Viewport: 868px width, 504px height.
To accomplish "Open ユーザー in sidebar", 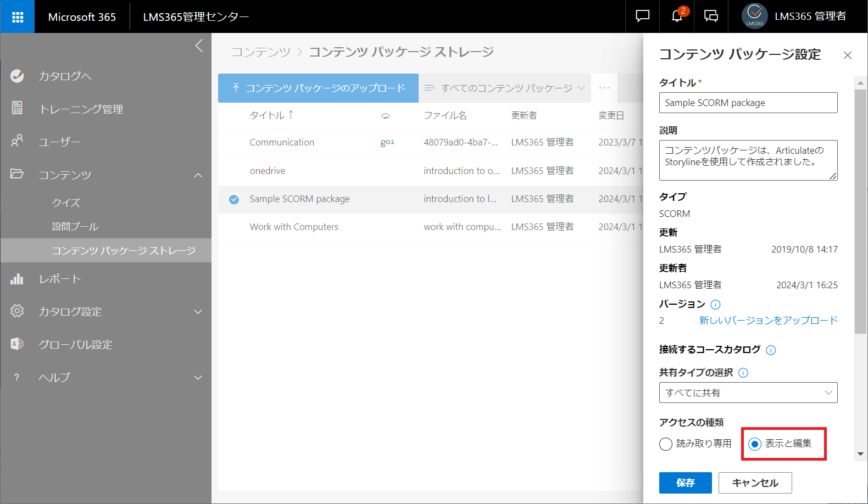I will coord(59,142).
